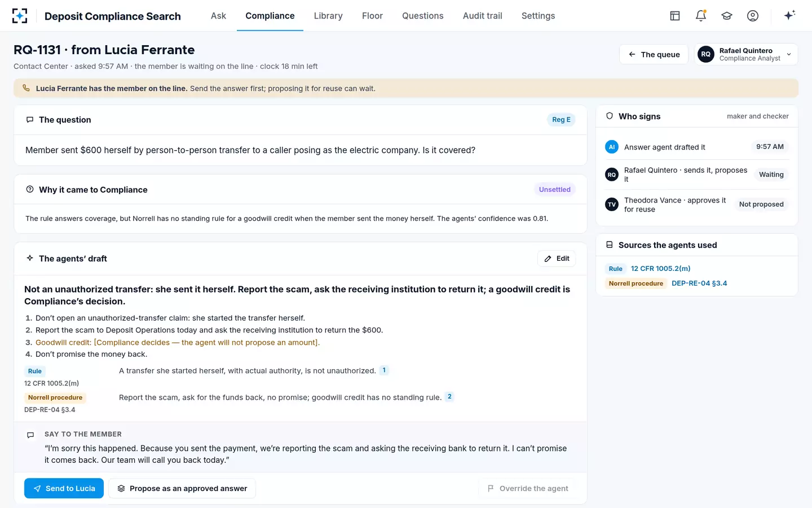
Task: Click the help icon beside Why it came to Compliance
Action: pos(30,190)
